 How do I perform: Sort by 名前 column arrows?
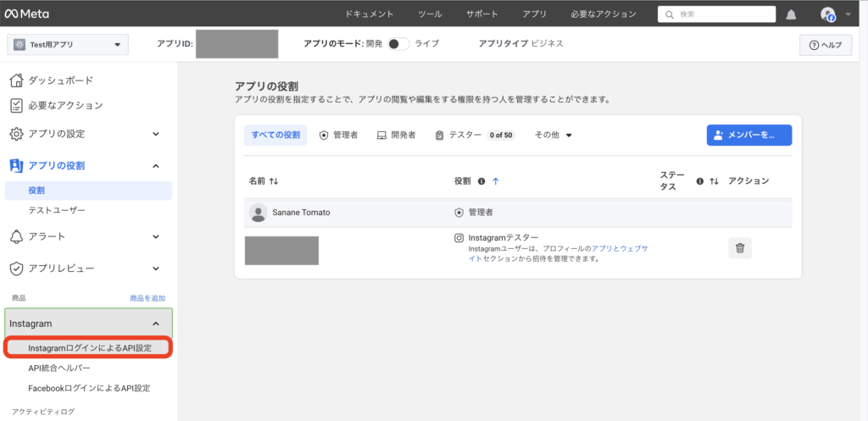point(274,181)
